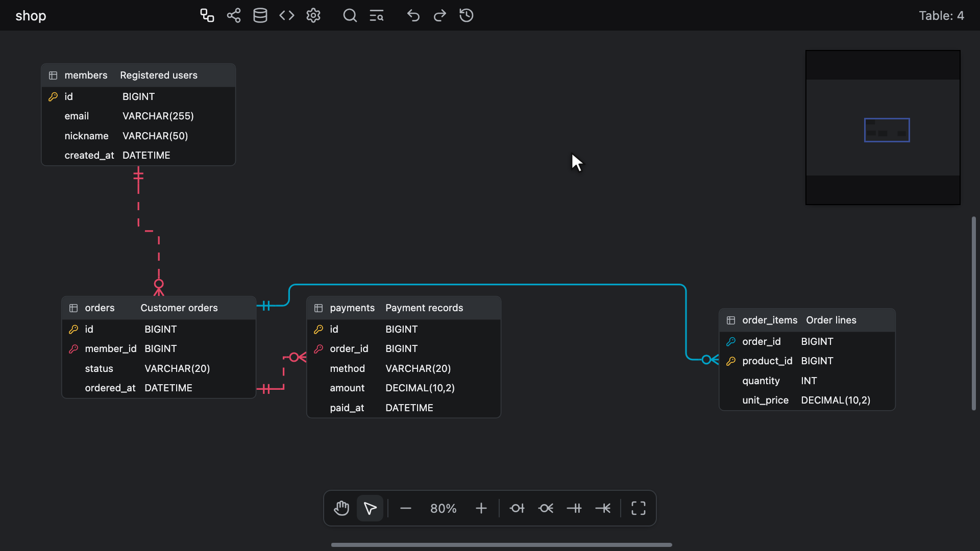Click the order_items table grid icon
Image resolution: width=980 pixels, height=551 pixels.
731,320
